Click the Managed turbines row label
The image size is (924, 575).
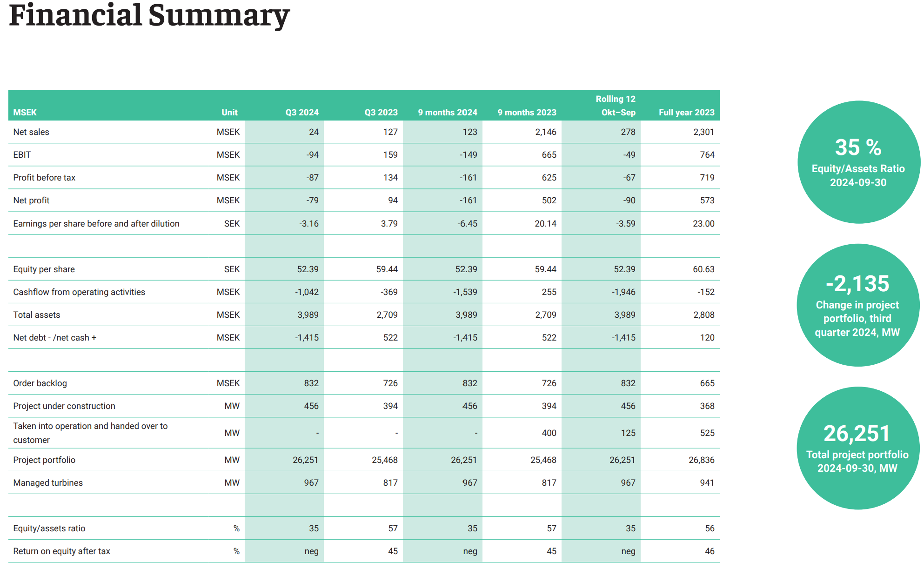pos(48,483)
